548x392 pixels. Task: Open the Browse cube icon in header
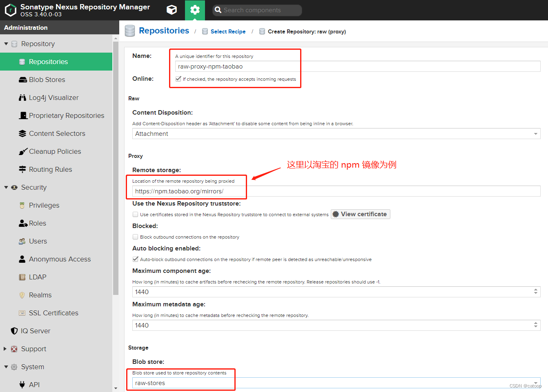point(172,10)
